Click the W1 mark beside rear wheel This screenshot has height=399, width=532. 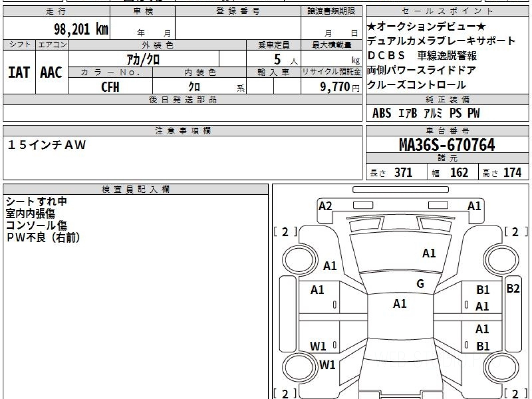pos(327,365)
